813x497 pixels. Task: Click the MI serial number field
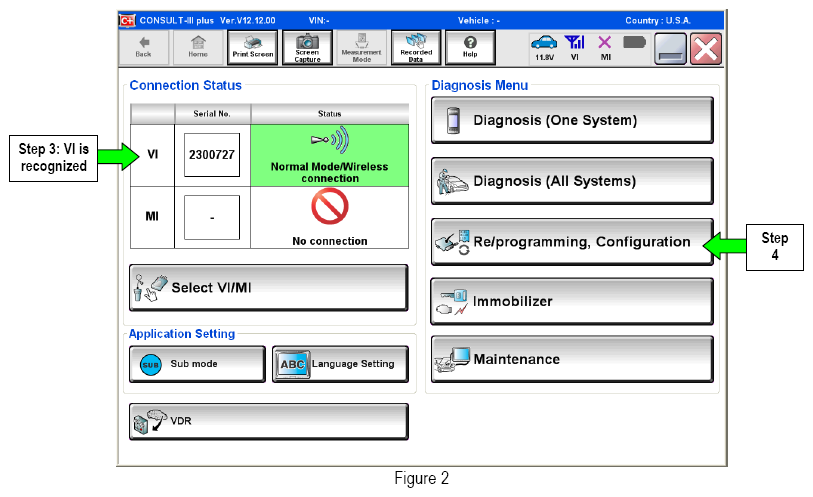point(212,218)
